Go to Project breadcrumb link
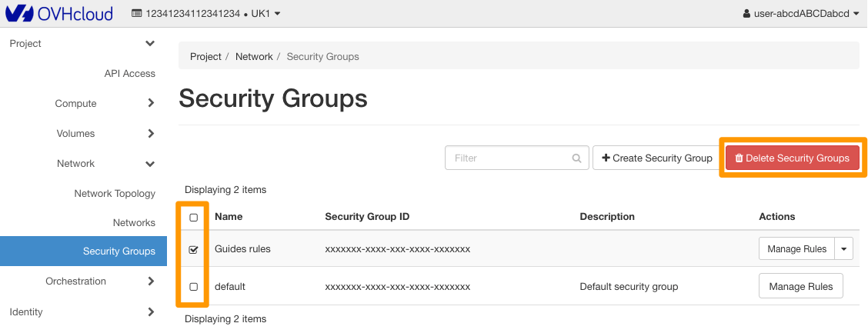The height and width of the screenshot is (333, 868). point(205,56)
